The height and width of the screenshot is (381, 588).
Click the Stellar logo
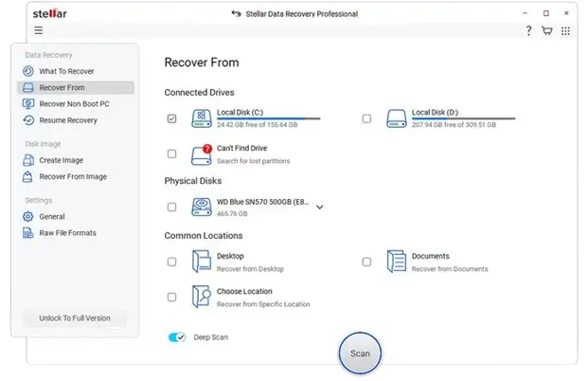pyautogui.click(x=49, y=13)
